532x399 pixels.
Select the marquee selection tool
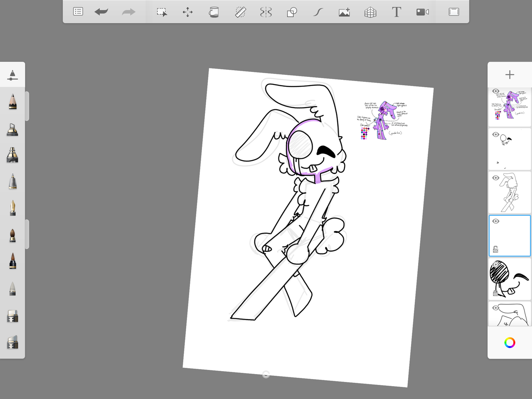pyautogui.click(x=162, y=12)
